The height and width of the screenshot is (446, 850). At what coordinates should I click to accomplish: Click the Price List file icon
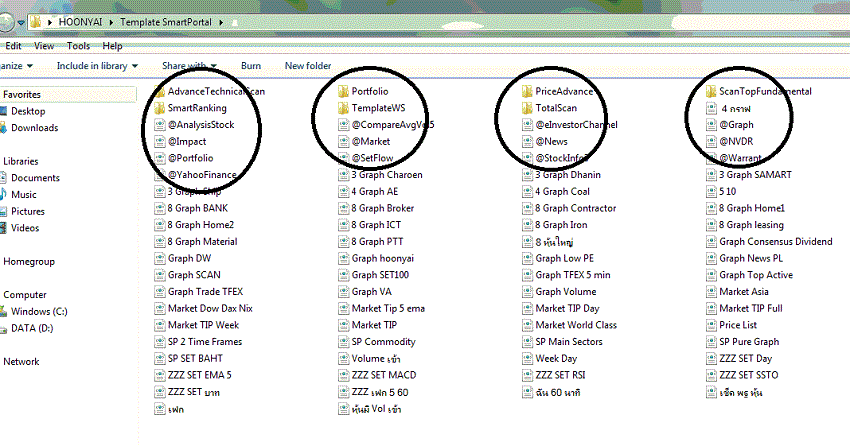point(711,325)
